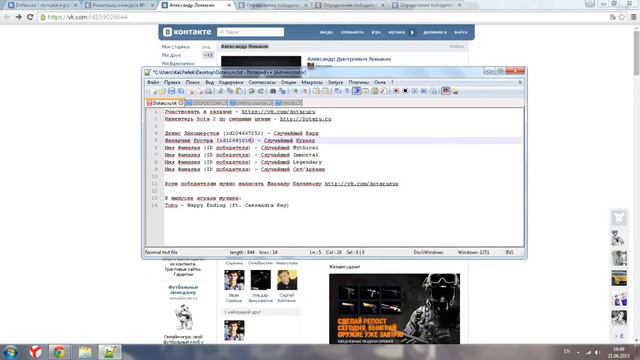Play the recorded macro toolbar icon
Viewport: 640px width, 360px height.
click(414, 91)
